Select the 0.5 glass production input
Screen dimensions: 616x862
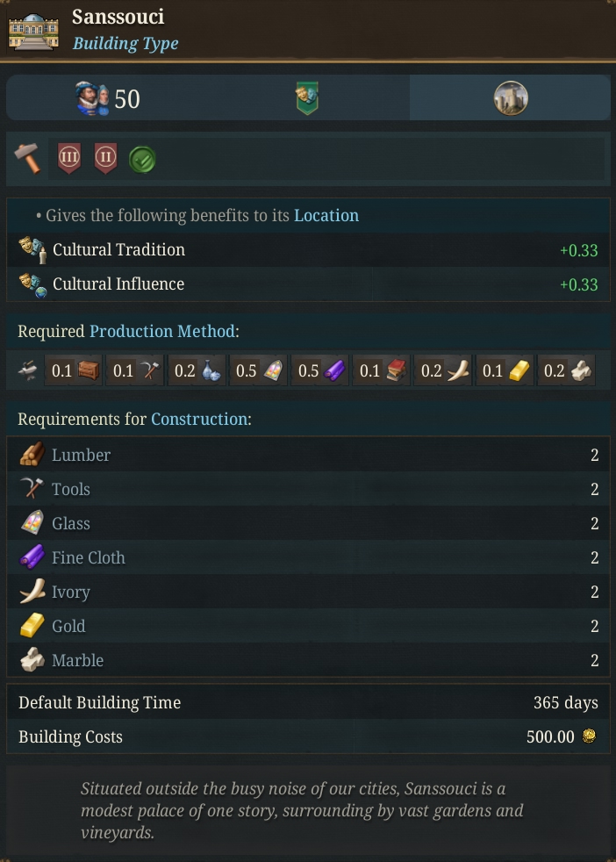click(259, 370)
